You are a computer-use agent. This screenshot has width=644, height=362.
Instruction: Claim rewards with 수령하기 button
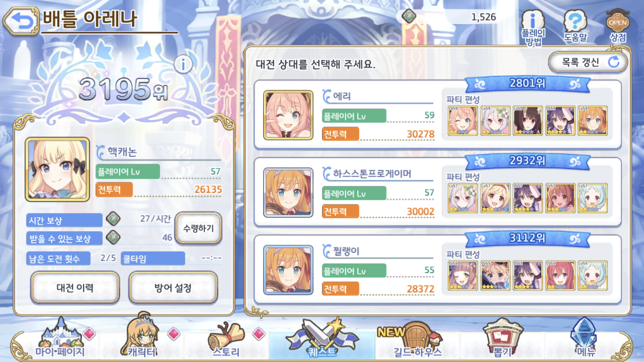pos(198,228)
